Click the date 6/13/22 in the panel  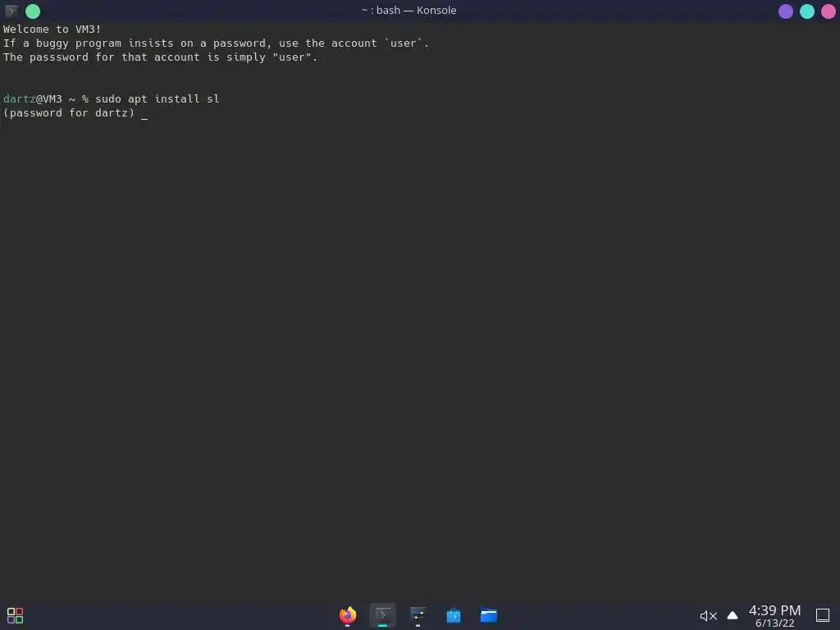(774, 623)
